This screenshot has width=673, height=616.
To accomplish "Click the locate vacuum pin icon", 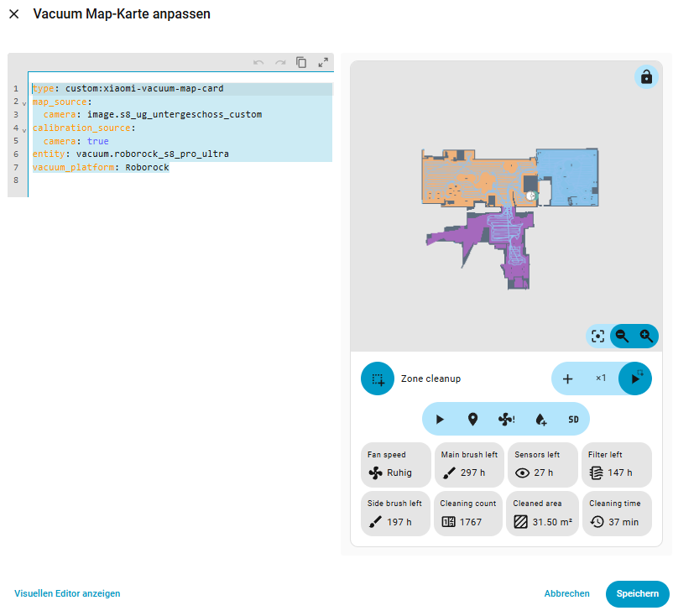I will [x=472, y=419].
